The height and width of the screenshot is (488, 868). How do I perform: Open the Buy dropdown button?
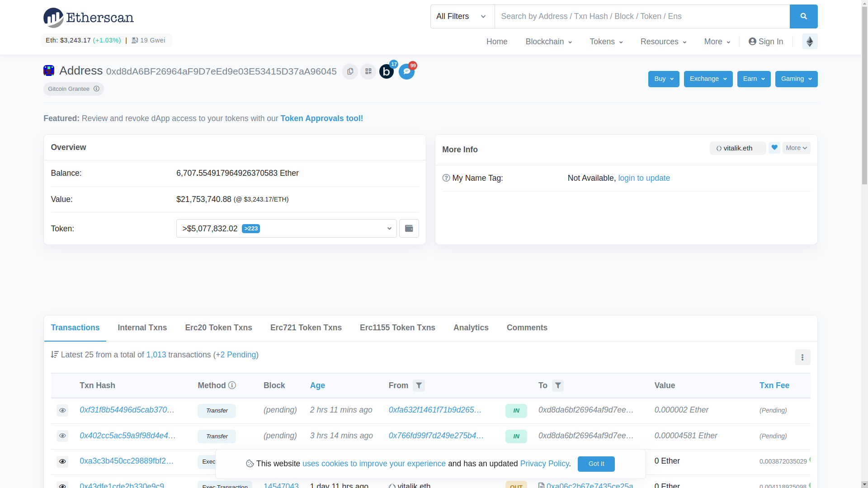pyautogui.click(x=664, y=79)
